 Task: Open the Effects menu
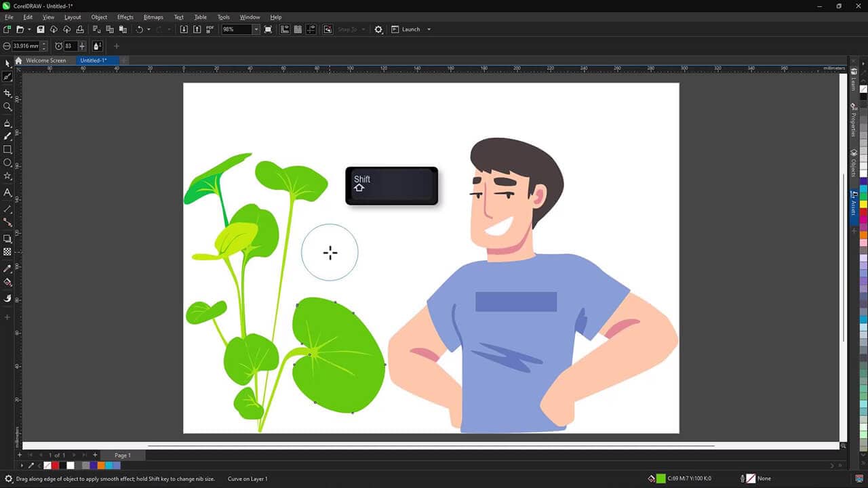125,17
